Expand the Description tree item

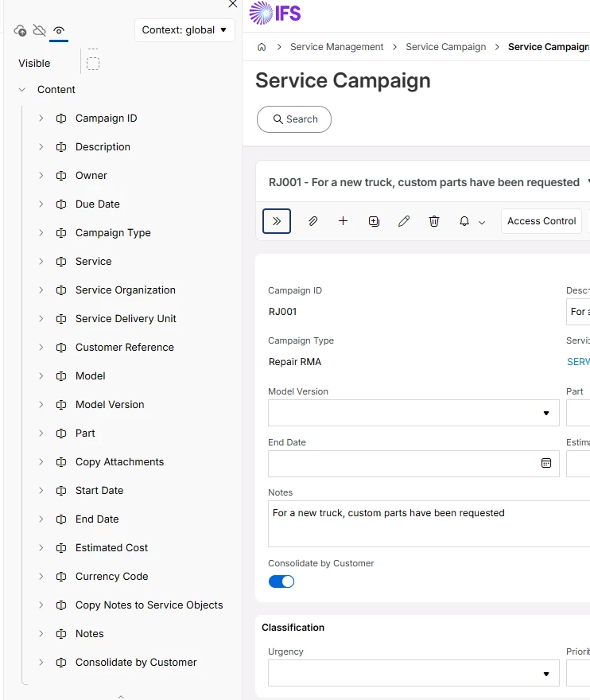pyautogui.click(x=41, y=147)
